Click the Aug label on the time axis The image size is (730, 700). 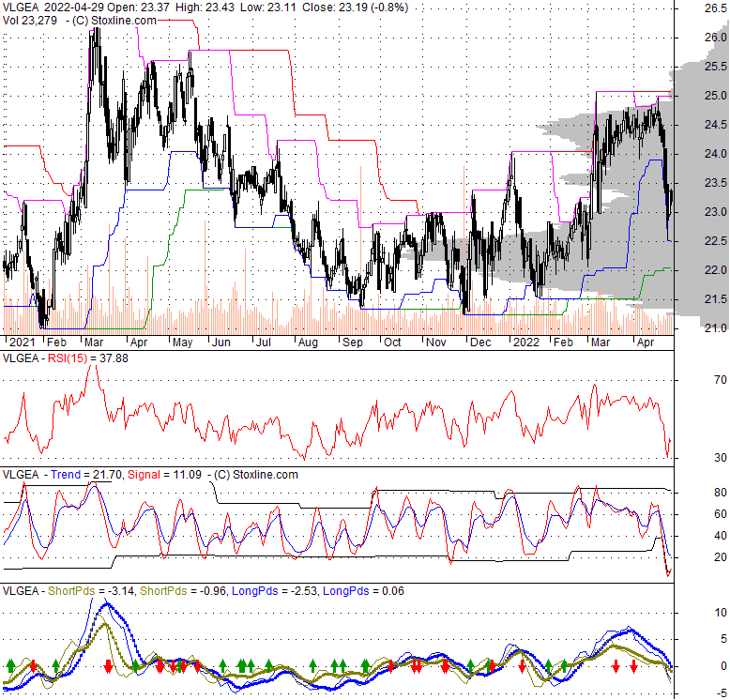pos(308,342)
